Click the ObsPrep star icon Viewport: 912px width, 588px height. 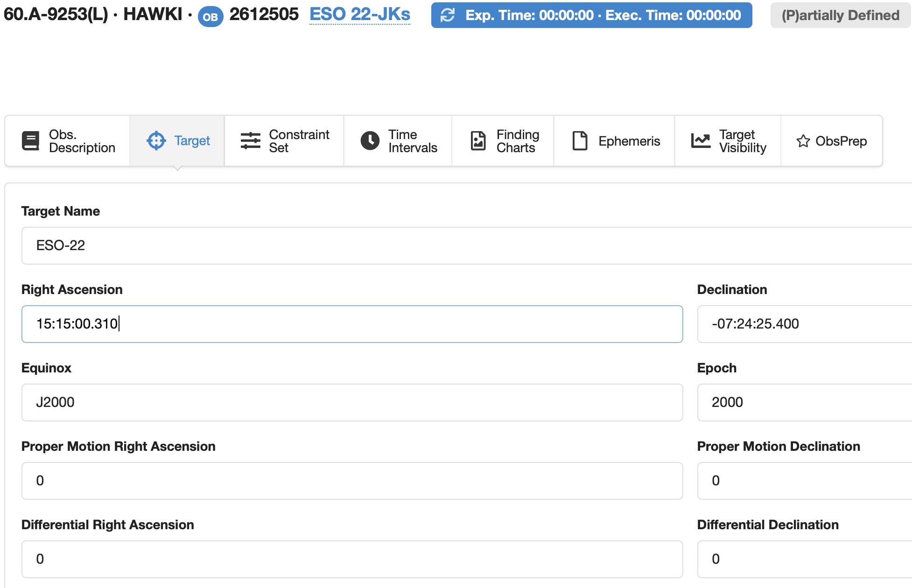tap(803, 141)
